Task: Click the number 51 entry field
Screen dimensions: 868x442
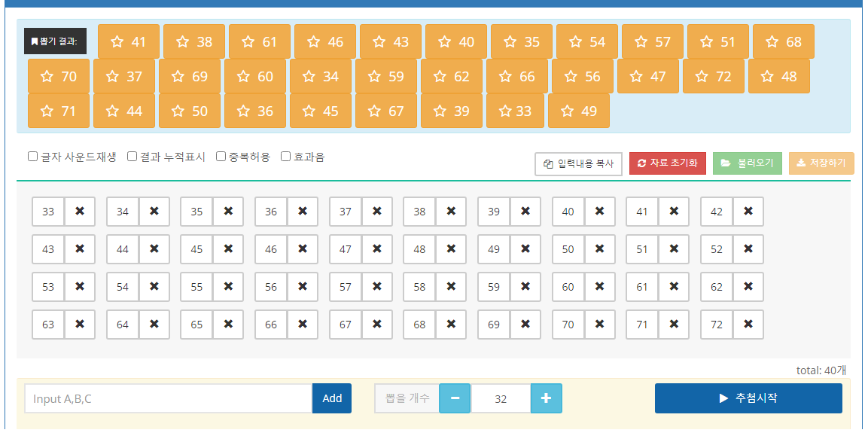Action: coord(642,249)
